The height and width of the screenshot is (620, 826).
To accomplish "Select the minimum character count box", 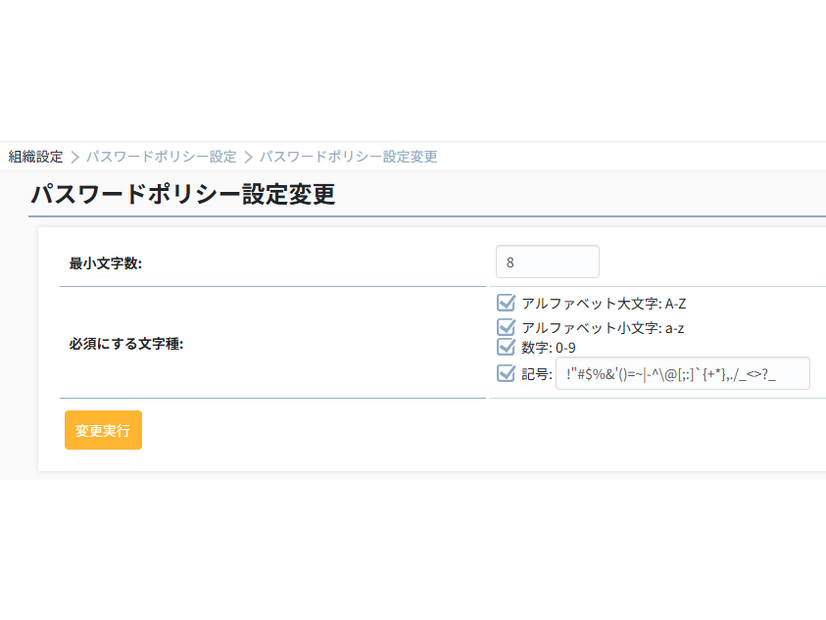I will 547,261.
